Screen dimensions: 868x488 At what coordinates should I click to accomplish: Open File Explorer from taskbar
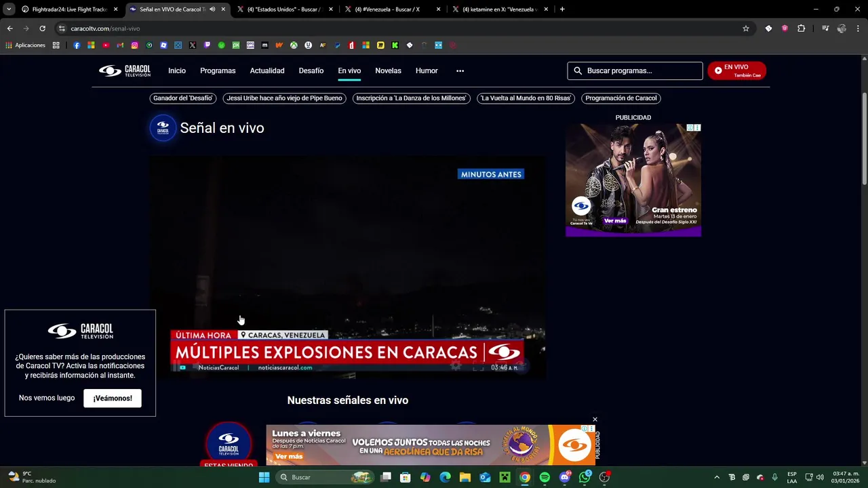point(465,477)
